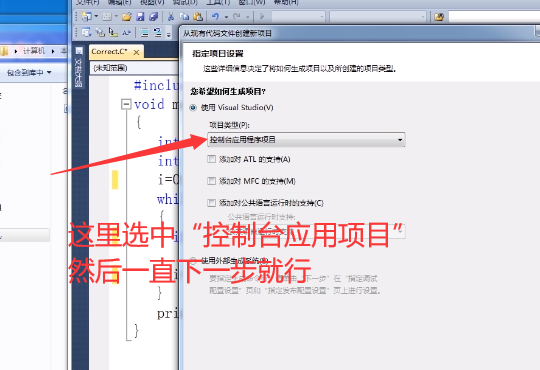This screenshot has height=370, width=540.
Task: Click the Increase Line Indent icon
Action: click(158, 32)
